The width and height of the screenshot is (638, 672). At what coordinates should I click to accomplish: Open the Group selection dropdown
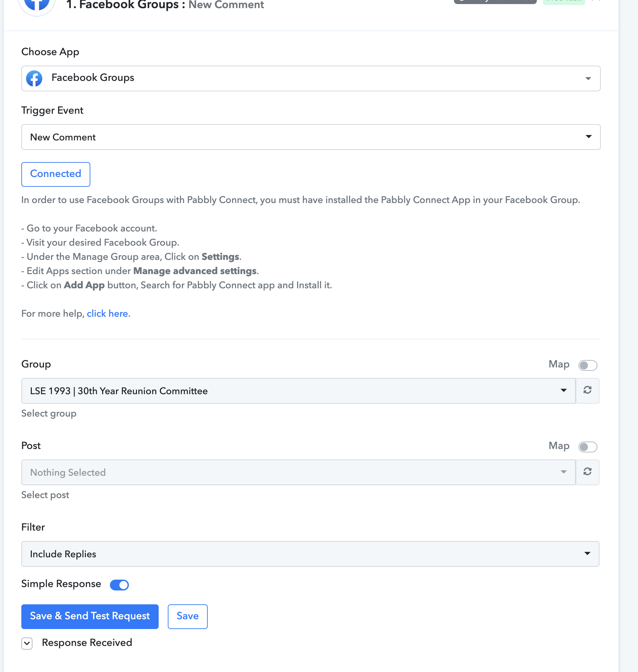[298, 390]
